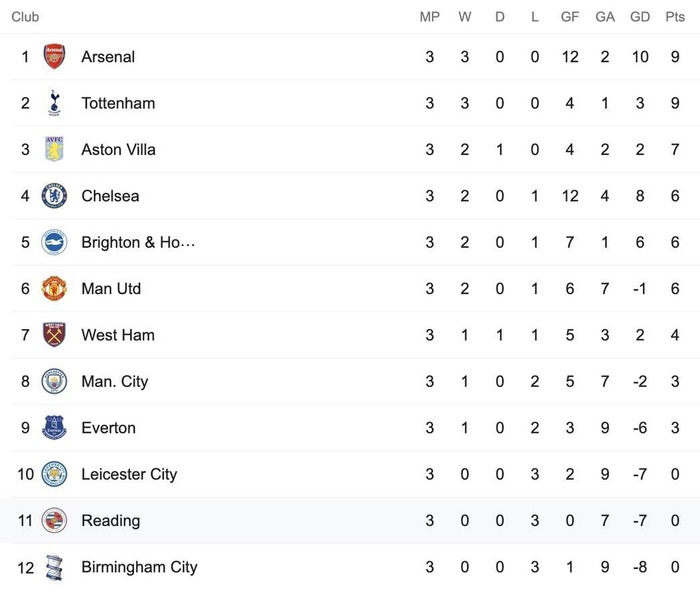Open the Man. City round crest
This screenshot has height=595, width=700.
coord(54,381)
